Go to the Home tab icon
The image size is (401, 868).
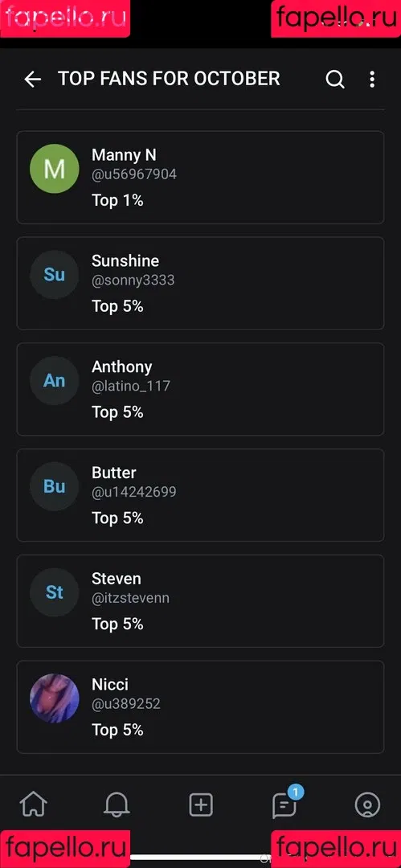point(33,805)
